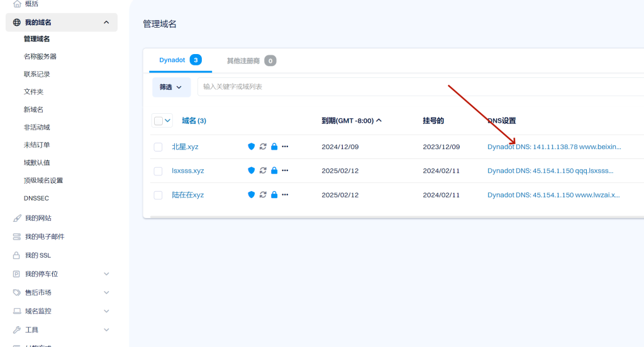Open 顶级域名设置 in sidebar
Image resolution: width=644 pixels, height=347 pixels.
pos(43,180)
